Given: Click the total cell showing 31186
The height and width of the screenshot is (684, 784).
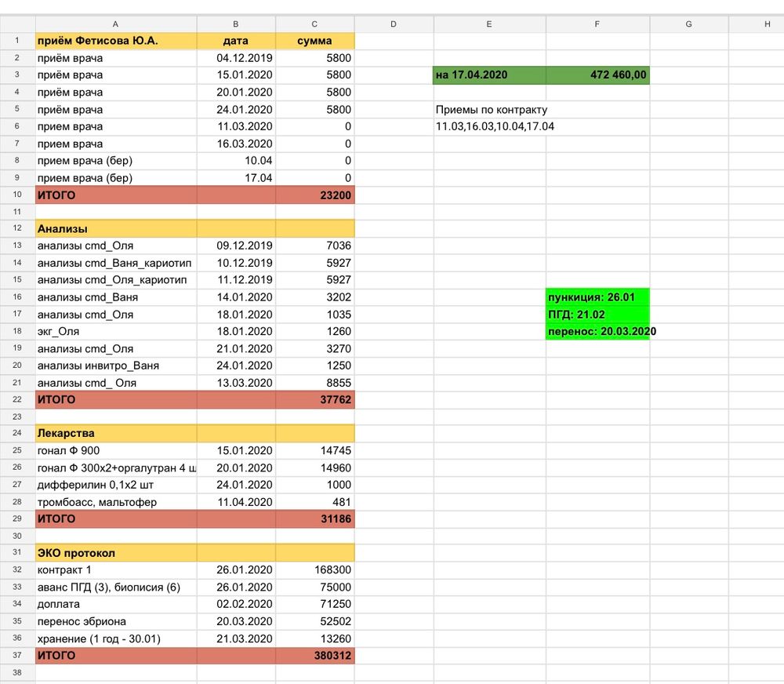Looking at the screenshot, I should 315,518.
